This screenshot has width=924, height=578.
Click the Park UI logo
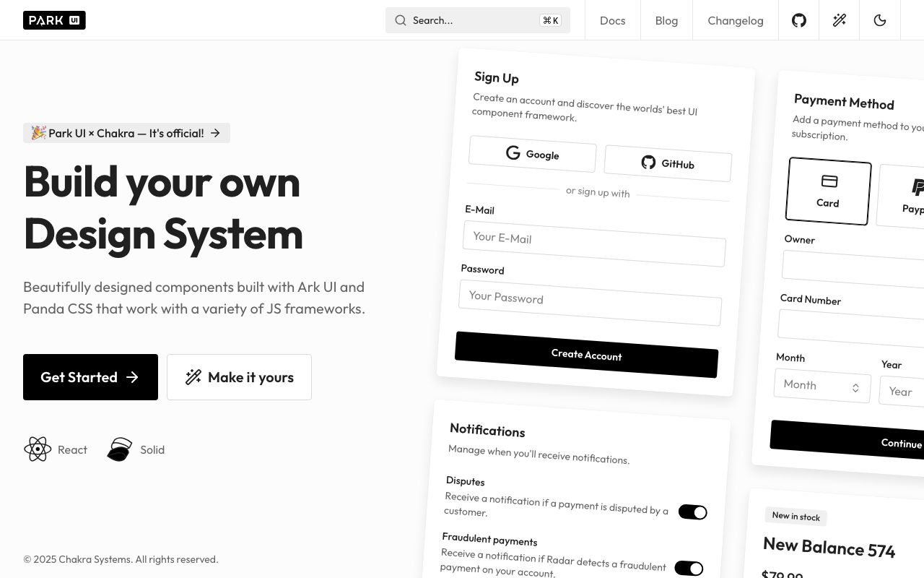tap(54, 20)
